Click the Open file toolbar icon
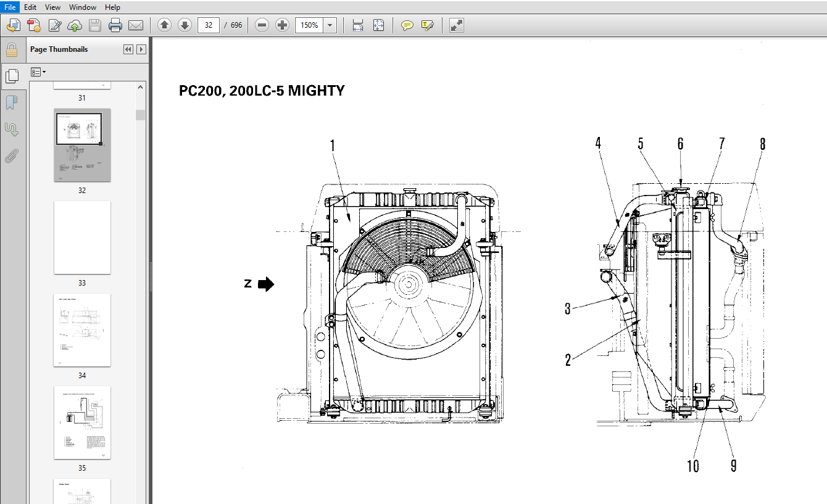 coord(14,25)
